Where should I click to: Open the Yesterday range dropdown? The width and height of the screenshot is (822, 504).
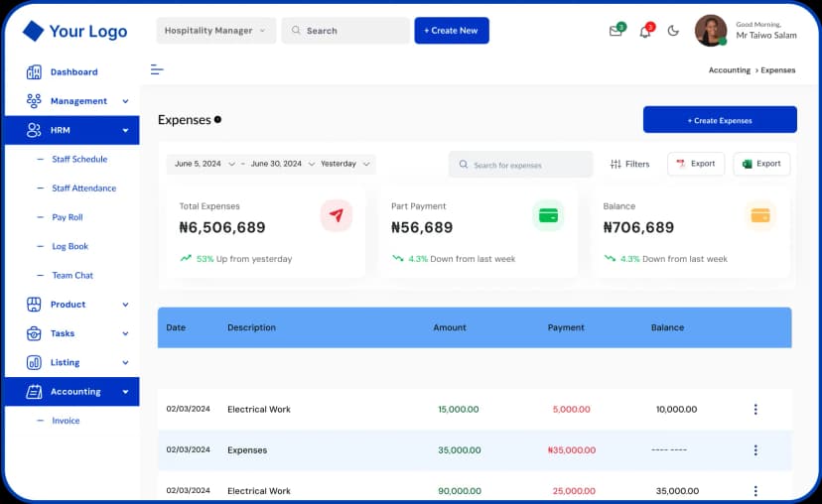[x=346, y=164]
